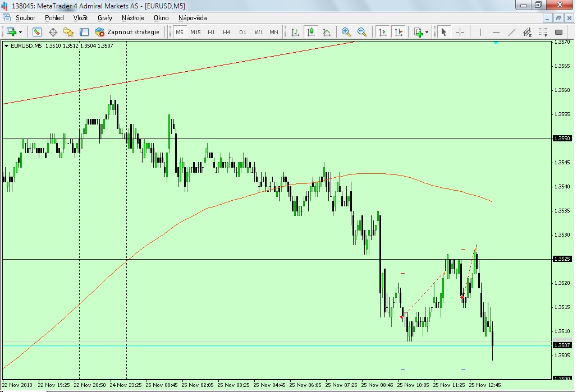This screenshot has width=577, height=392.
Task: Switch to MN timeframe
Action: click(x=274, y=32)
